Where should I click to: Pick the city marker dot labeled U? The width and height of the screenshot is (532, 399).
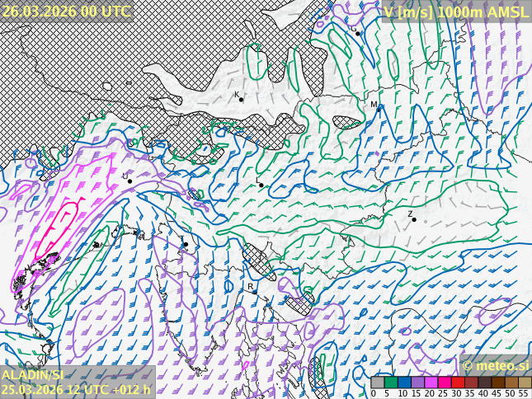point(129,181)
